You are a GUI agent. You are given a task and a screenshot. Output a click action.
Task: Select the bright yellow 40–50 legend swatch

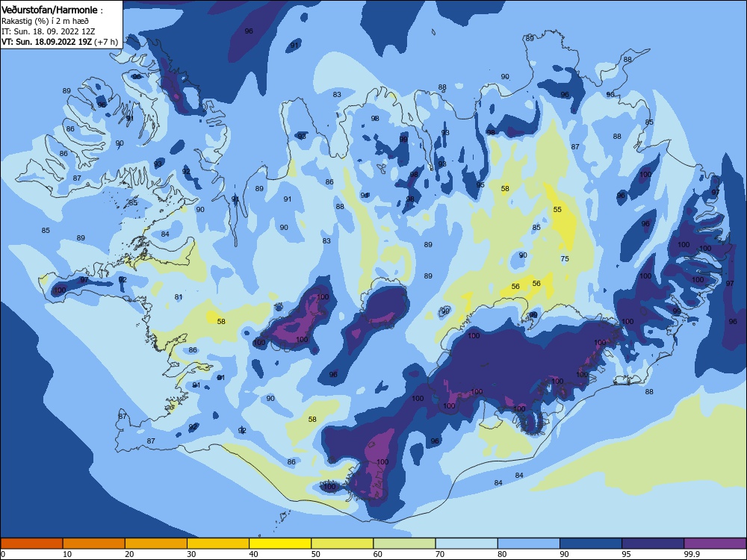point(280,544)
